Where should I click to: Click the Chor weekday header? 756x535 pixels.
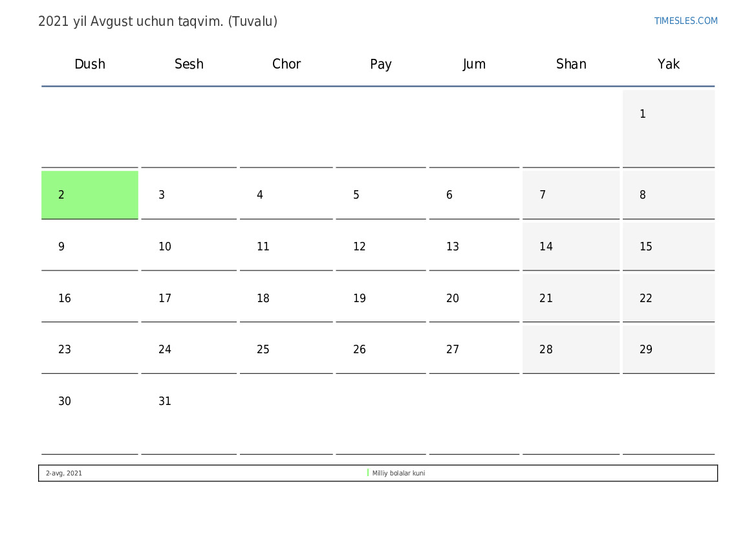286,64
